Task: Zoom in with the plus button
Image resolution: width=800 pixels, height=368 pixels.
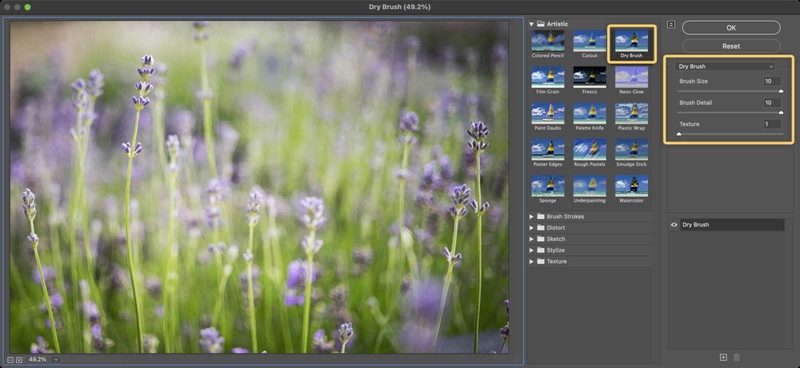Action: pos(19,360)
